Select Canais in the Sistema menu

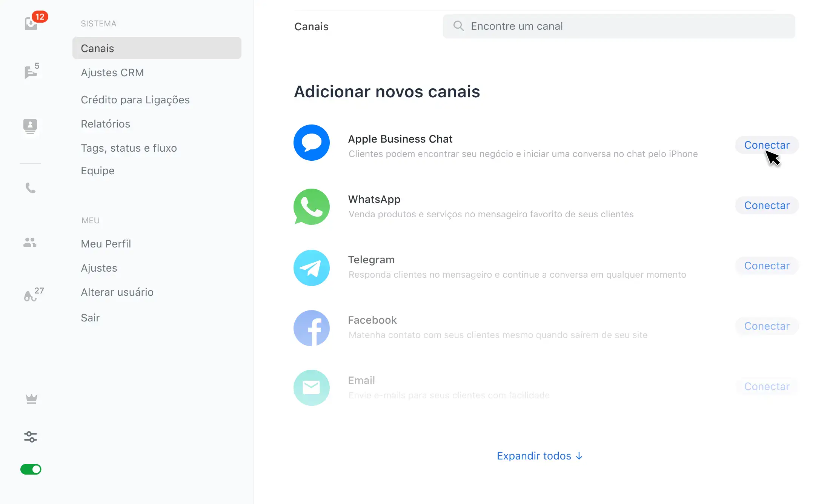tap(157, 48)
